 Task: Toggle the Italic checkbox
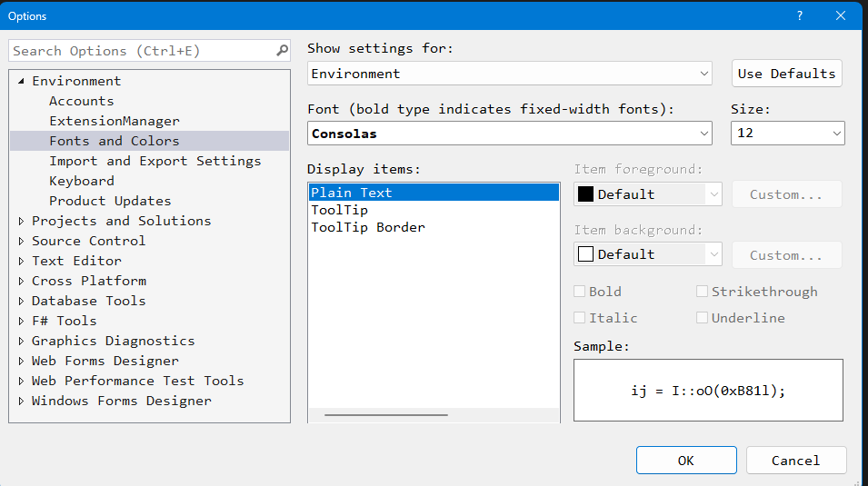click(580, 318)
